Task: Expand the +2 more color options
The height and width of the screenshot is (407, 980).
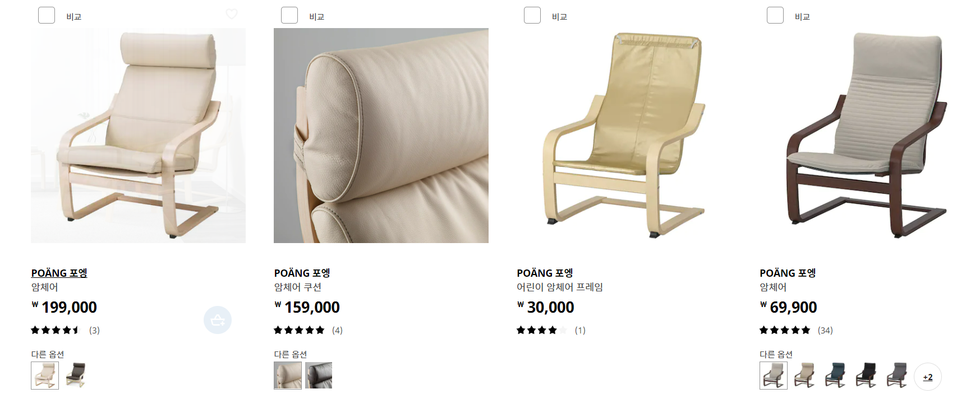Action: [x=928, y=377]
